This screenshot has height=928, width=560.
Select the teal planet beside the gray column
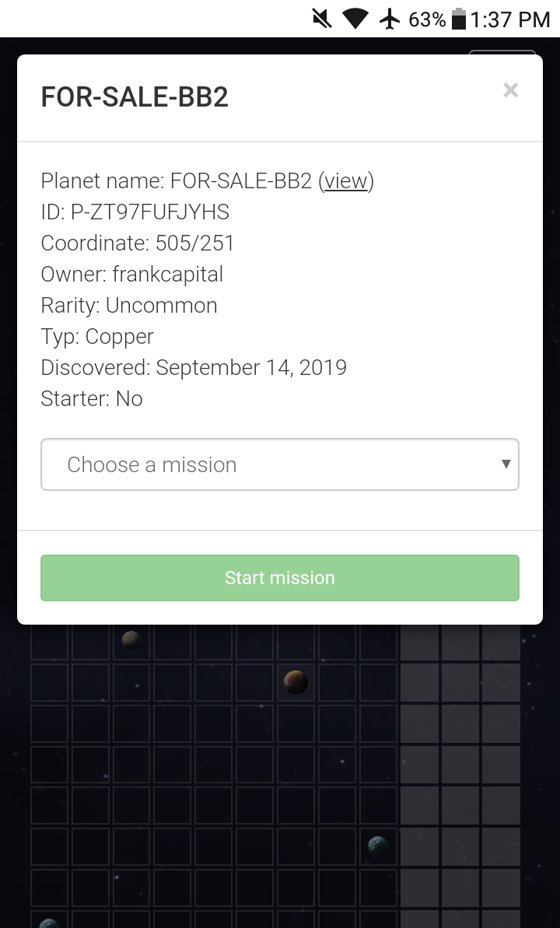(x=378, y=846)
